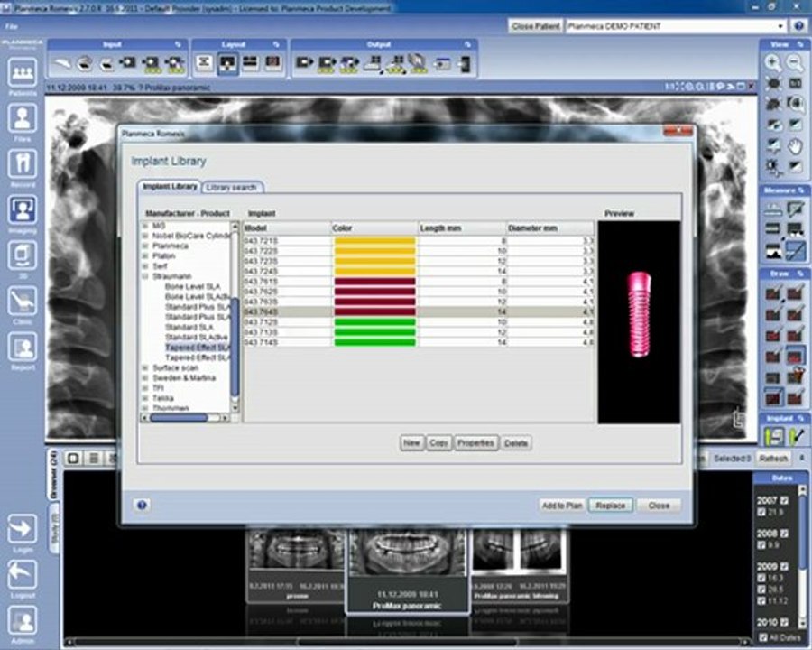Toggle the 2008 year checkbox
Screen dimensions: 812x650
tap(784, 534)
